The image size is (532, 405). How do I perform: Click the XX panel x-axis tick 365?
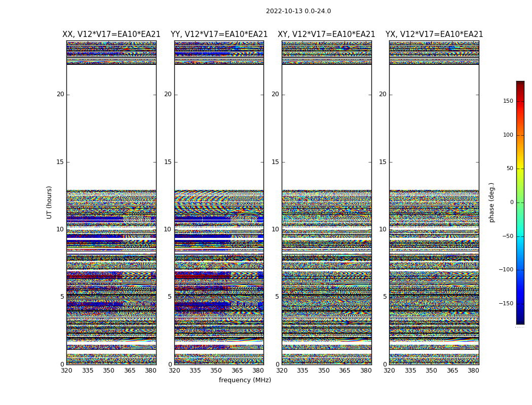coord(130,371)
